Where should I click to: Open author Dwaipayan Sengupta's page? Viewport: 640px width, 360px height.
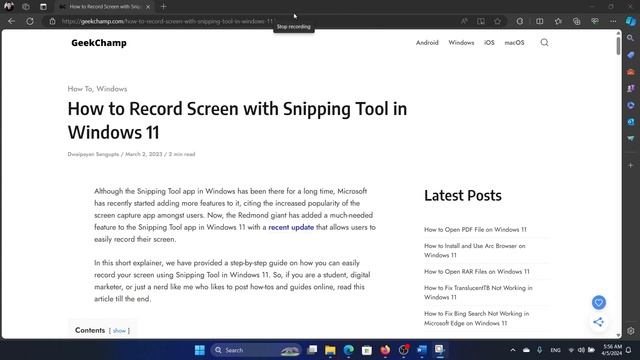coord(93,154)
